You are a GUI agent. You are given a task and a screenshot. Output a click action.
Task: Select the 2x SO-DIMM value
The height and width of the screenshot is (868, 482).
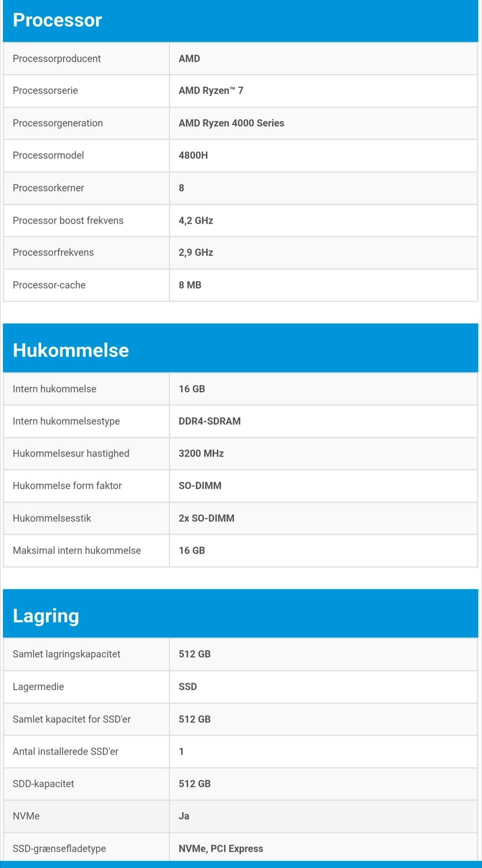tap(206, 518)
